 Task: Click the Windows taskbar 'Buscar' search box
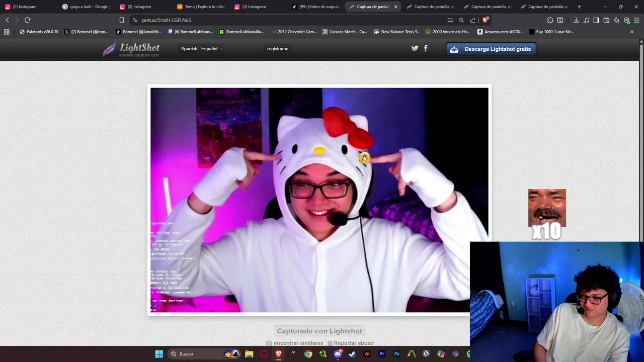(x=204, y=354)
